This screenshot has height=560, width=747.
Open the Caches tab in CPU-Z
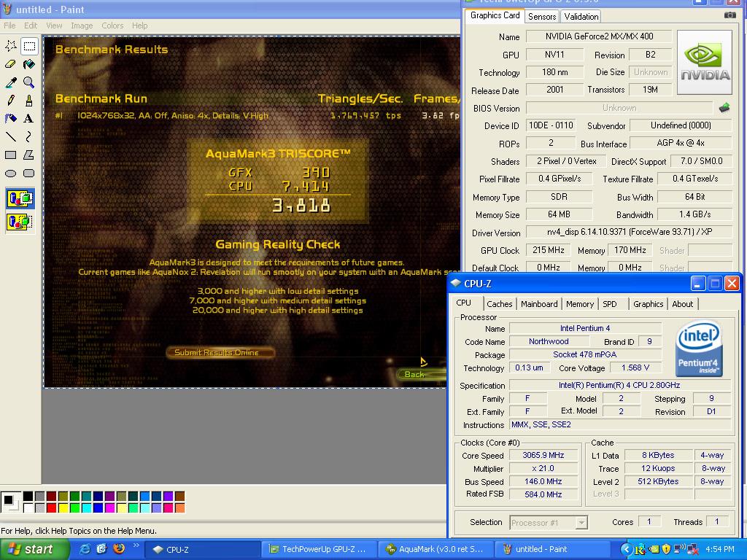pos(499,304)
